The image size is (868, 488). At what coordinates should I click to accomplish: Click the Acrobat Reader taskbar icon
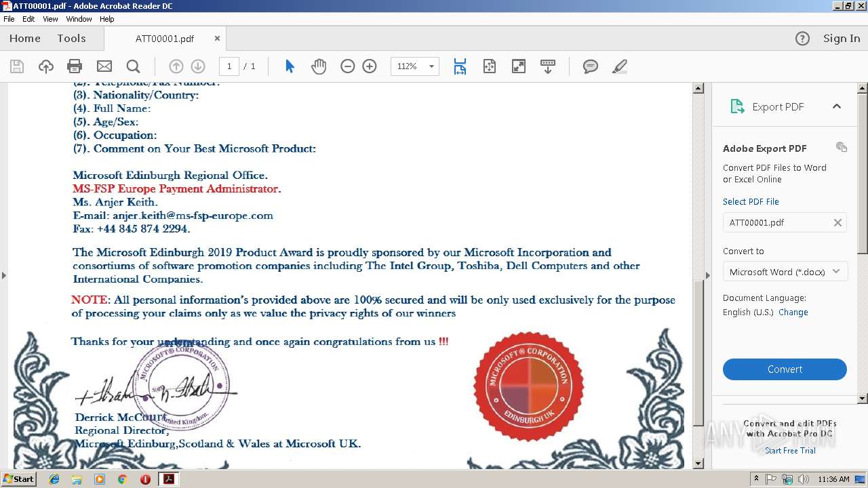coord(168,479)
